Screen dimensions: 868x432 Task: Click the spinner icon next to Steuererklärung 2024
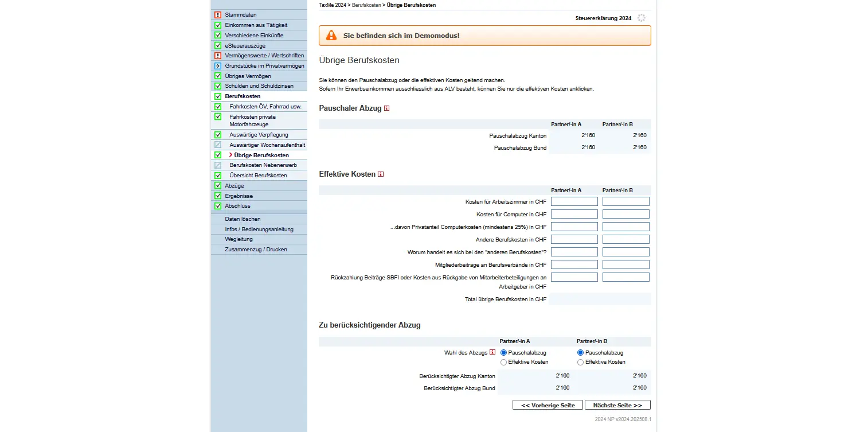(641, 18)
